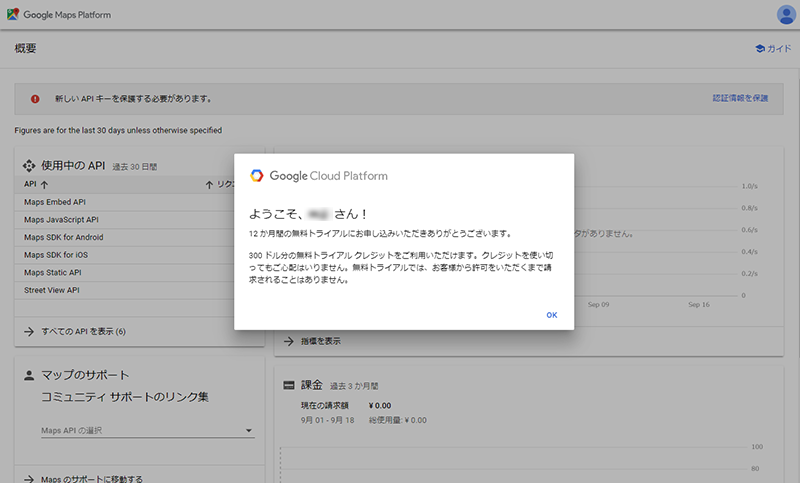Click the 認証情報を保護 link
Image resolution: width=800 pixels, height=483 pixels.
(740, 98)
